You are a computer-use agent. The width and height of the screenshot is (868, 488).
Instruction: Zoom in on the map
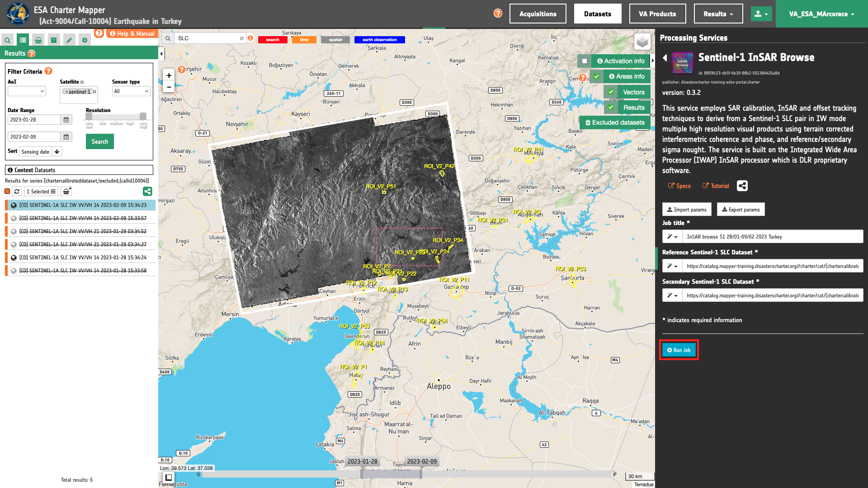tap(169, 75)
